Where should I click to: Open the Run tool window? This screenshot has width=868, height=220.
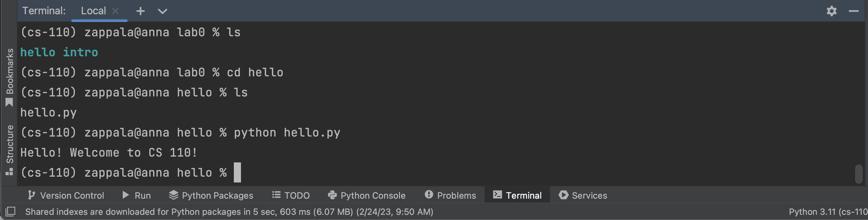coord(136,195)
